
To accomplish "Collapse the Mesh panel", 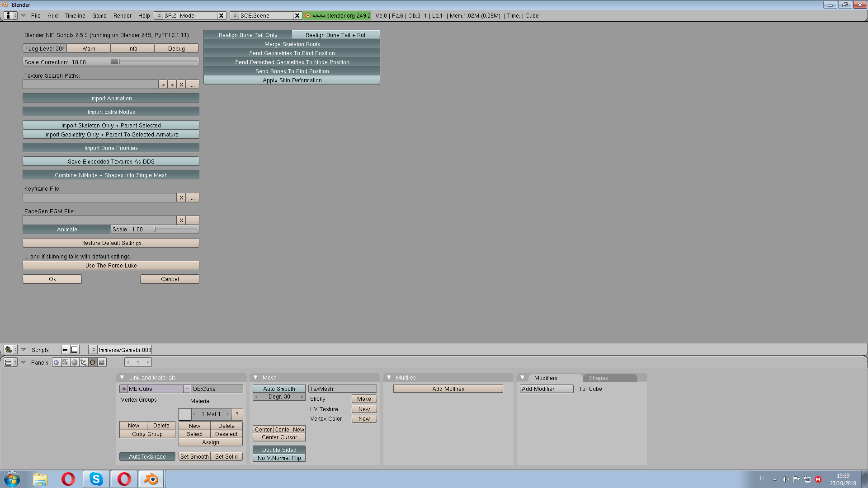I will 255,378.
